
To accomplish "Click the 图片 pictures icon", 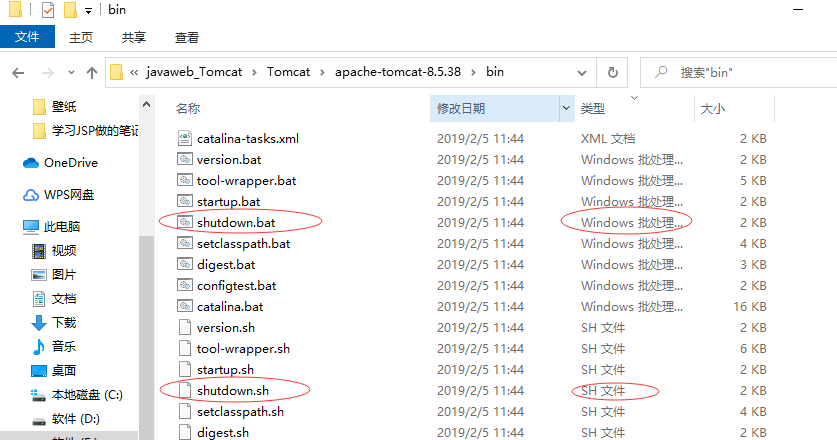I will [39, 274].
